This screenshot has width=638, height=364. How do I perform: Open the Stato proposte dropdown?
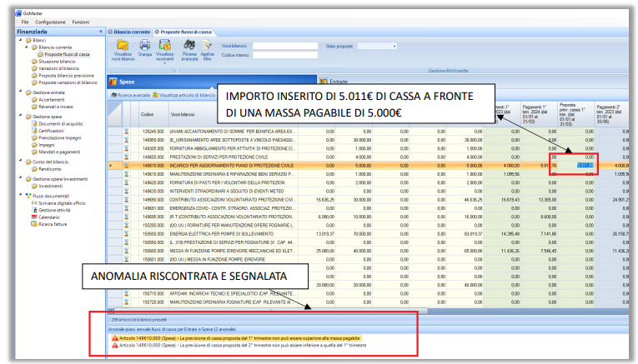click(x=394, y=46)
